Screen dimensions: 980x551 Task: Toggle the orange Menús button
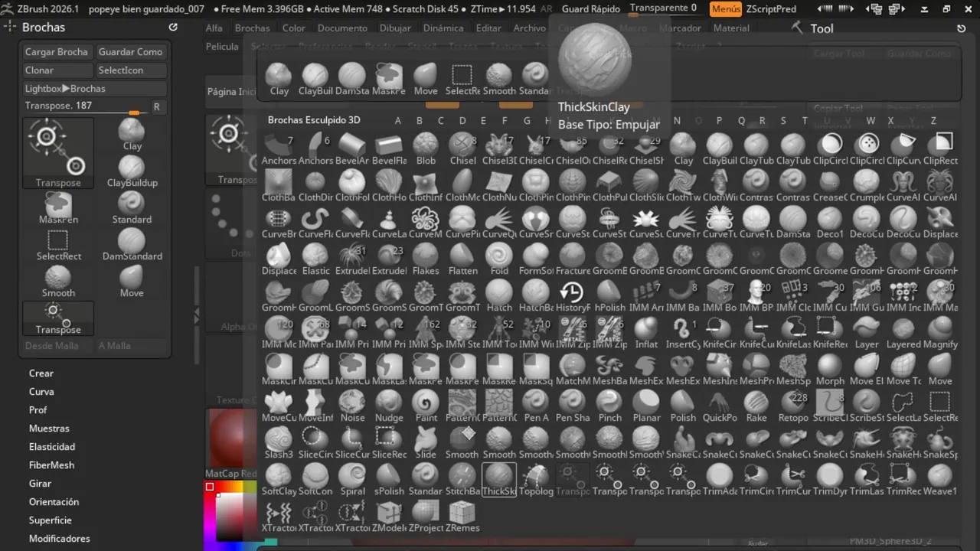pyautogui.click(x=725, y=8)
